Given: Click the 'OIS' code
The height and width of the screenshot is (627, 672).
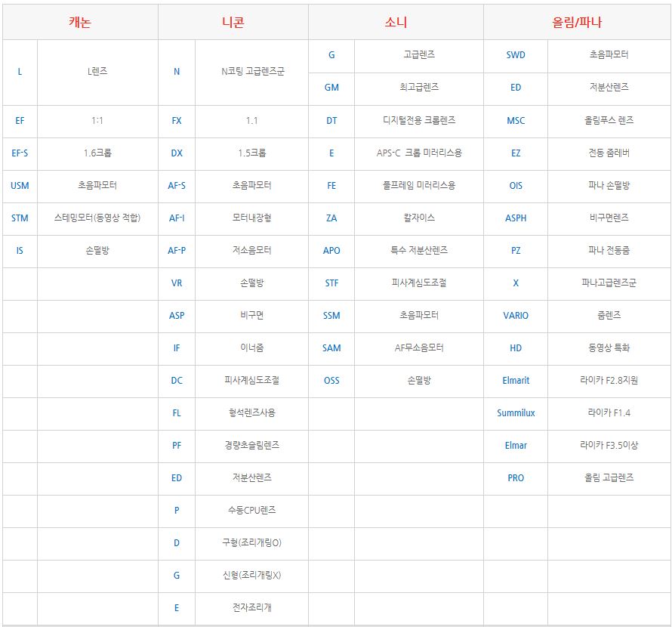Looking at the screenshot, I should point(516,186).
